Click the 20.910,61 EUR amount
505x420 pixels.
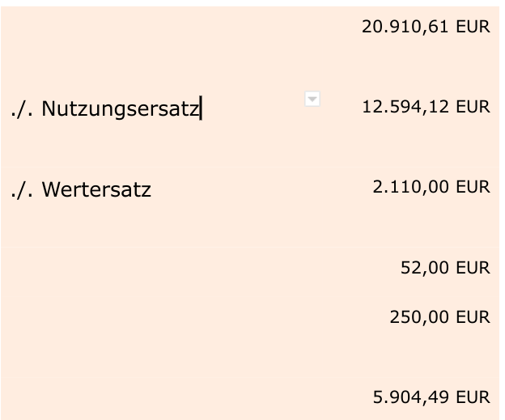(426, 27)
